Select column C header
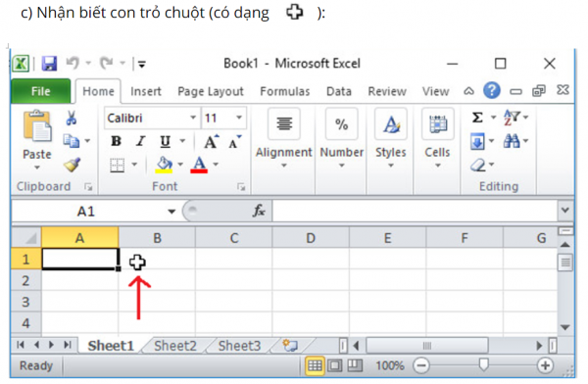Image resolution: width=588 pixels, height=384 pixels. click(234, 238)
